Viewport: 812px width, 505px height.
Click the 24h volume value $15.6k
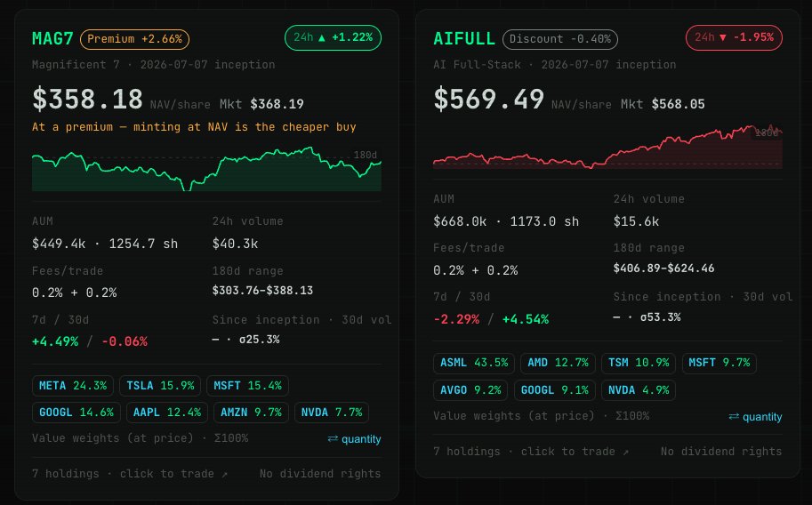tap(636, 221)
